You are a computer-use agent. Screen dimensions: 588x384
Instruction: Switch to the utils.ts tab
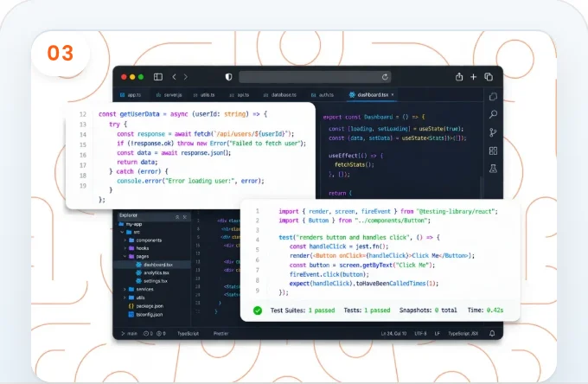(x=204, y=95)
